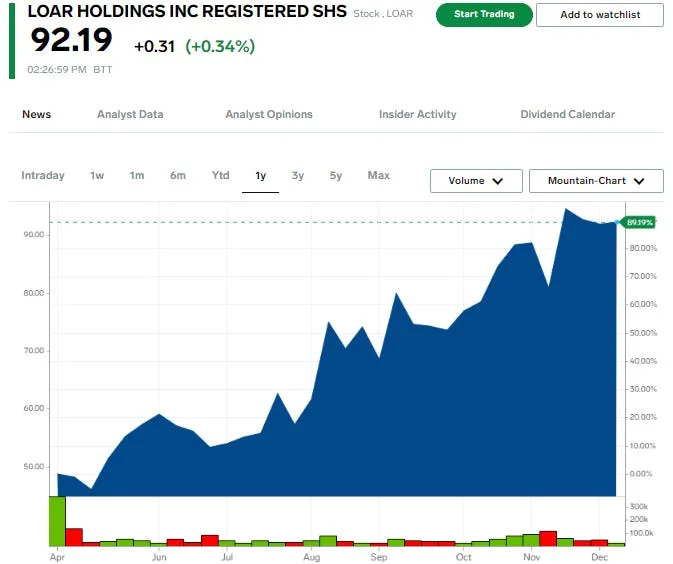Expand the Mountain-Chart type dropdown
Screen dimensions: 673x564
tap(596, 181)
